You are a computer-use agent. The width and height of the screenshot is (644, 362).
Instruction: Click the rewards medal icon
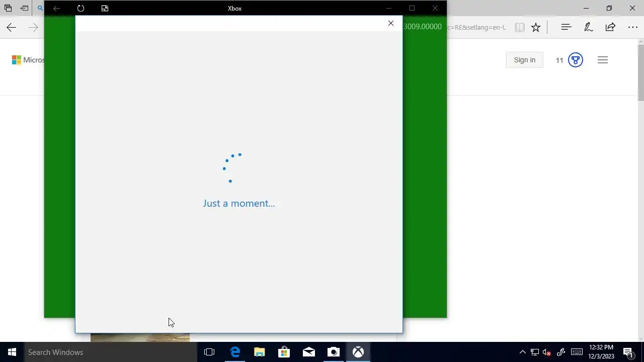(576, 60)
